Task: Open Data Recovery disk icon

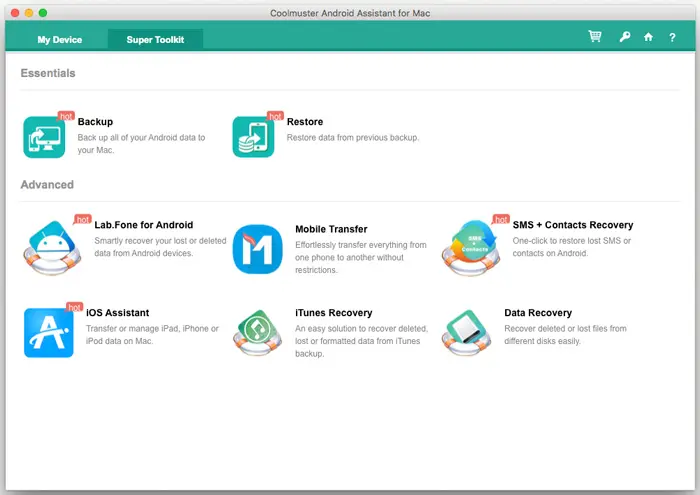Action: pyautogui.click(x=467, y=333)
